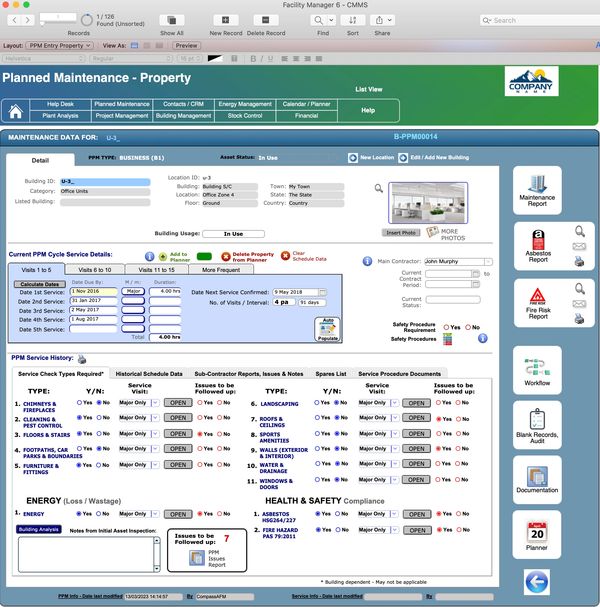Open the Historical Schedule Data tab
The image size is (600, 607).
click(x=147, y=372)
